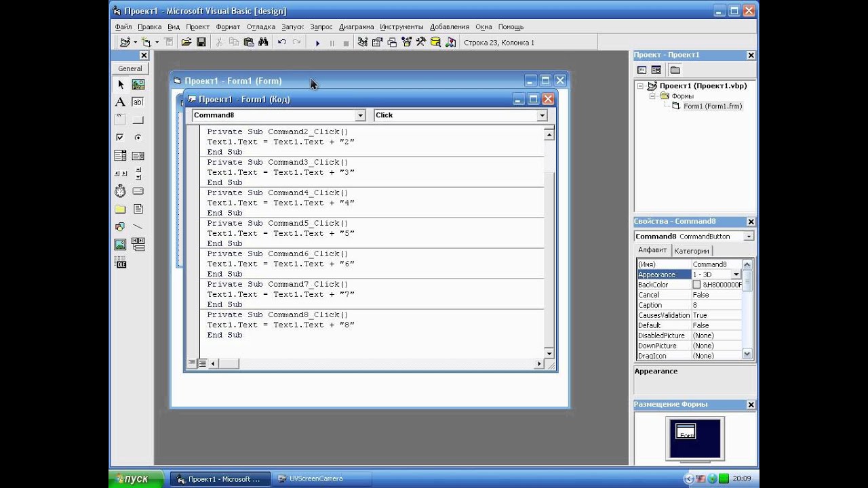Open project with toolbar folder icon
Image resolution: width=868 pixels, height=488 pixels.
click(186, 42)
